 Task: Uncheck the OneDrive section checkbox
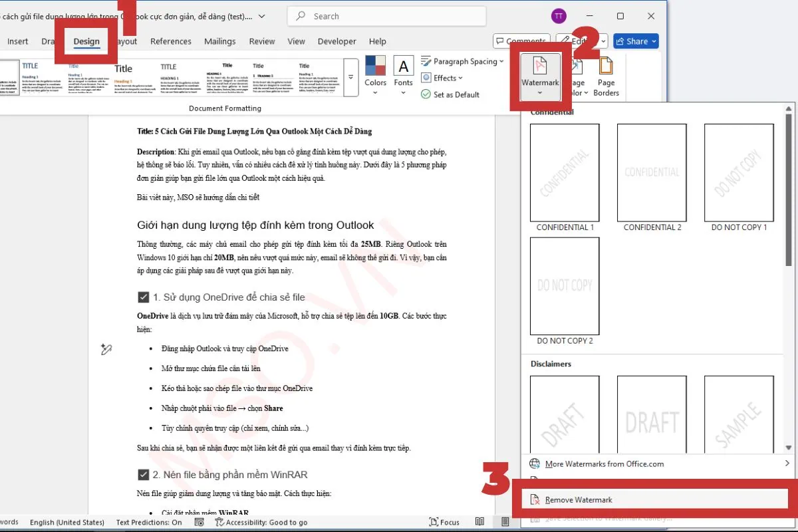pyautogui.click(x=143, y=297)
